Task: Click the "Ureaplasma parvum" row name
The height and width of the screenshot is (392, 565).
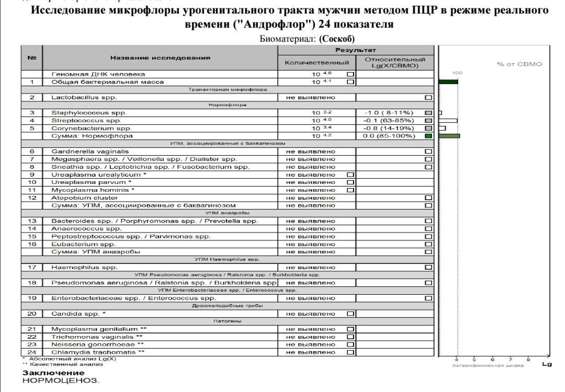Action: point(91,182)
